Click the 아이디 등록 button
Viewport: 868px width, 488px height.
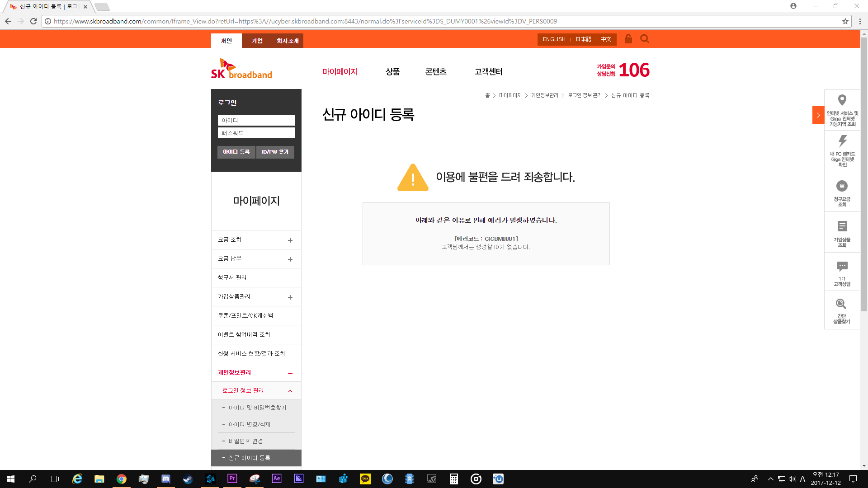click(x=236, y=152)
